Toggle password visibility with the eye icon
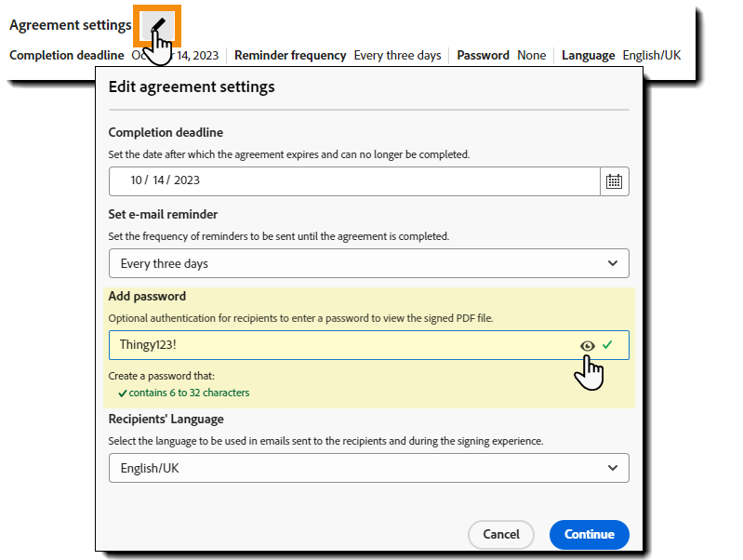The image size is (743, 560). tap(587, 346)
